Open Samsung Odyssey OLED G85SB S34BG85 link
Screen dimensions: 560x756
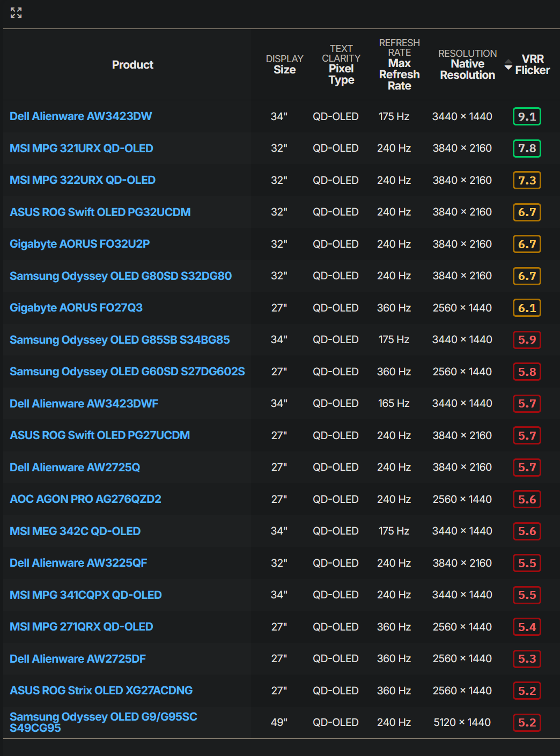[120, 340]
